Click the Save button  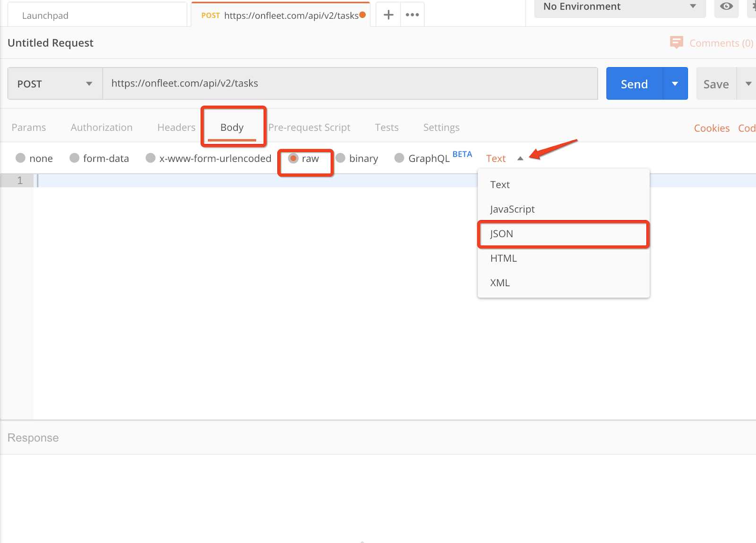[x=716, y=84]
